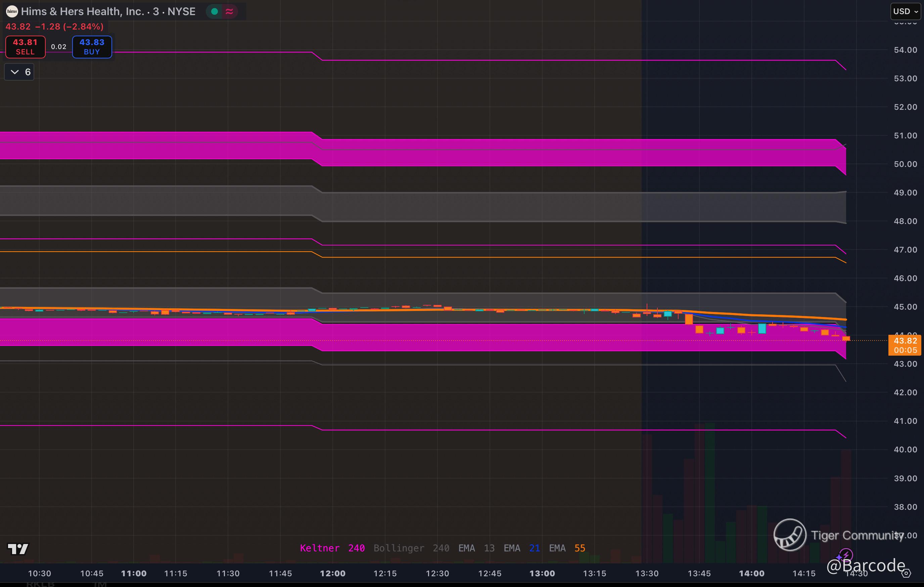Click the 43.81 SELL button
This screenshot has height=587, width=924.
[x=25, y=47]
